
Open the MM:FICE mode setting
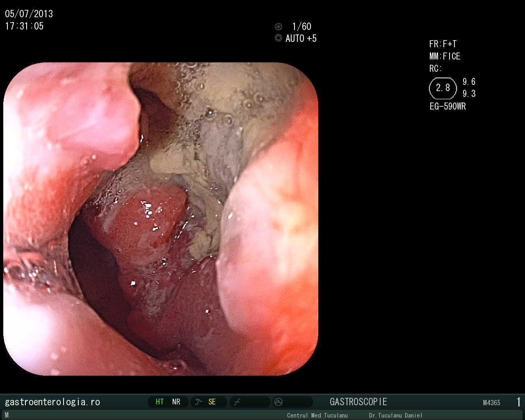pyautogui.click(x=445, y=56)
